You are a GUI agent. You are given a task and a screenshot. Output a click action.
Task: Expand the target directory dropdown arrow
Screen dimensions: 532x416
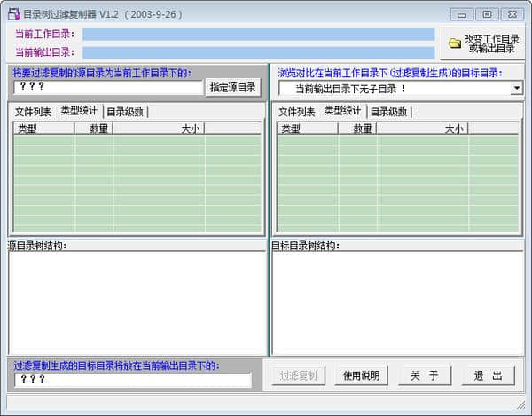pyautogui.click(x=516, y=88)
